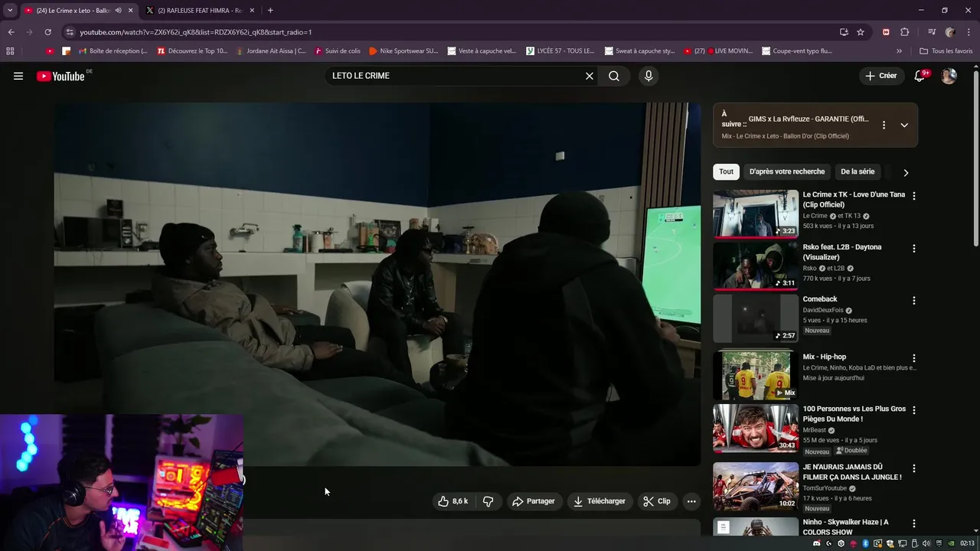Like the video (8,6 k)
980x551 pixels.
click(x=453, y=501)
